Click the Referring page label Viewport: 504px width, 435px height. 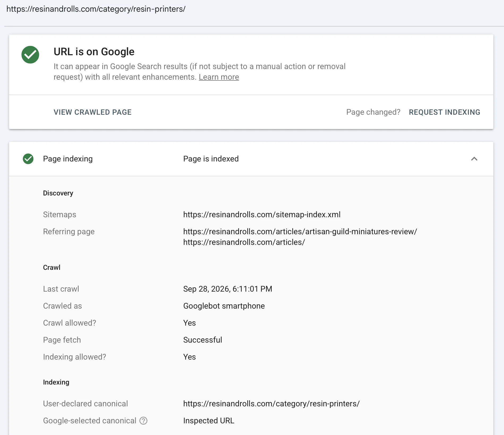[69, 232]
